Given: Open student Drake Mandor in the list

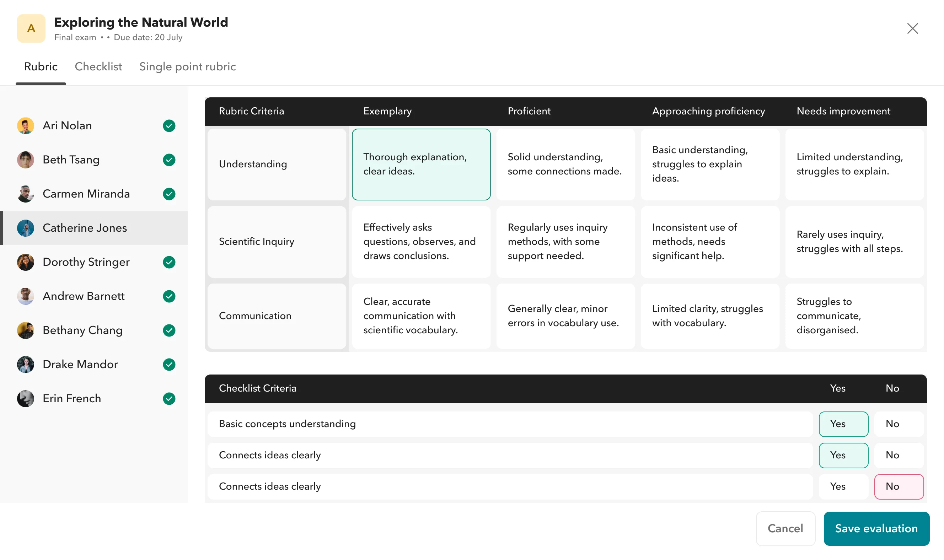Looking at the screenshot, I should [94, 365].
